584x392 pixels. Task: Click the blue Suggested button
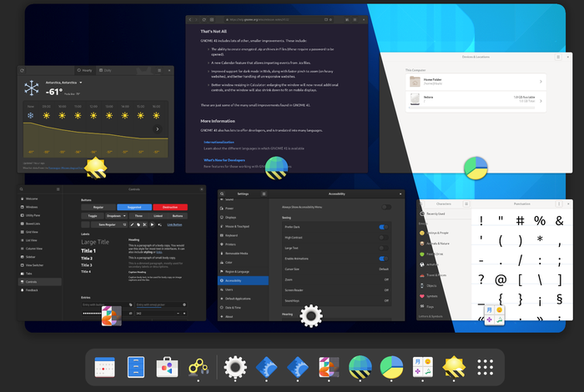[x=134, y=207]
